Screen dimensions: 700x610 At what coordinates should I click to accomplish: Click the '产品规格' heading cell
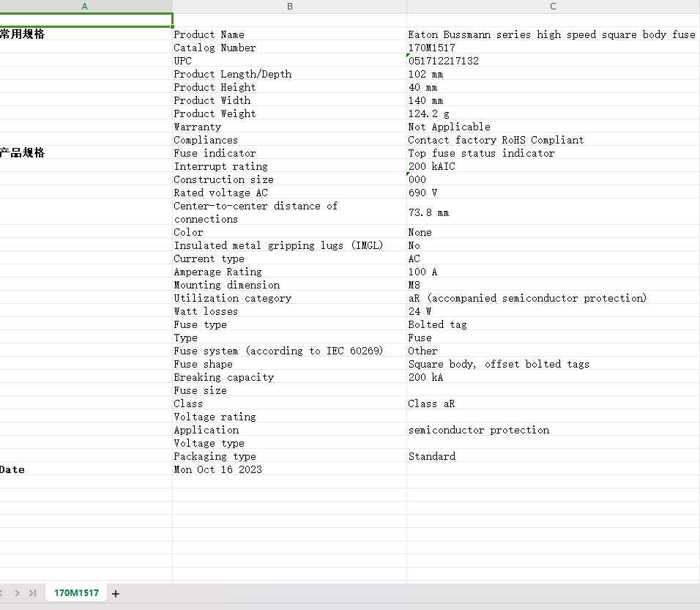point(86,153)
